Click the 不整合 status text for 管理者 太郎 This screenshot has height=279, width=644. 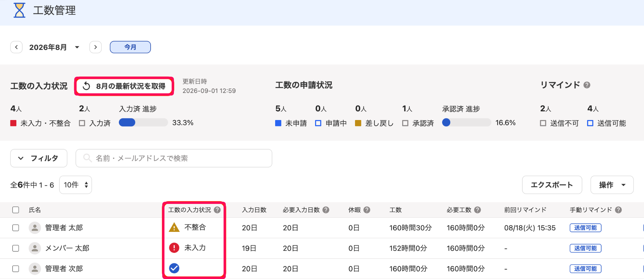(195, 227)
